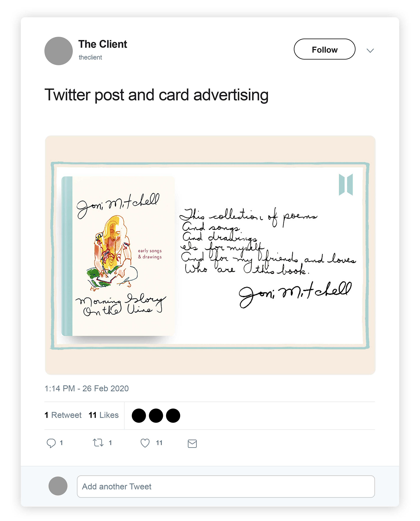Click the retweet arrows icon

(x=98, y=443)
